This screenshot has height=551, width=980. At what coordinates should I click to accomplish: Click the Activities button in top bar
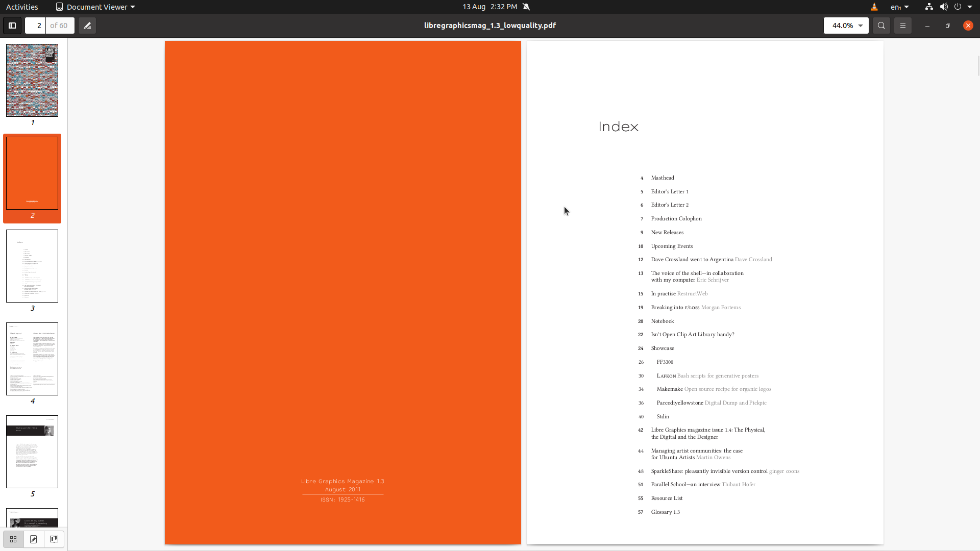(x=22, y=7)
